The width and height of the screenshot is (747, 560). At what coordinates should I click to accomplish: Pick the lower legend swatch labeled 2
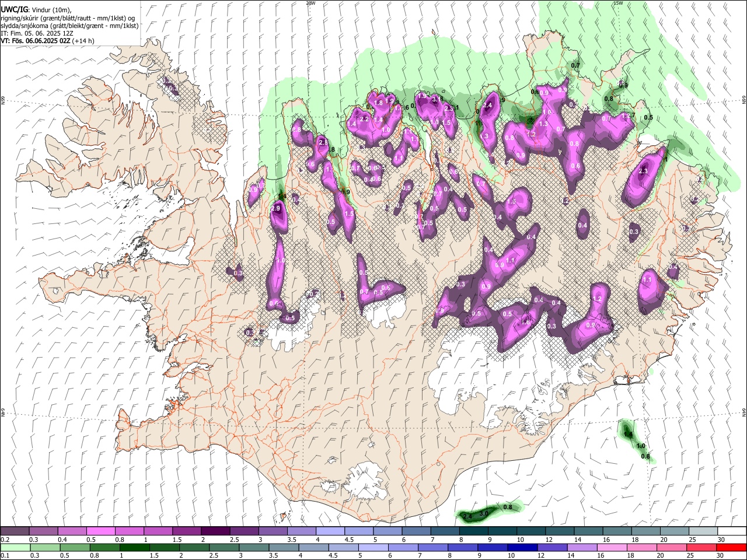194,547
